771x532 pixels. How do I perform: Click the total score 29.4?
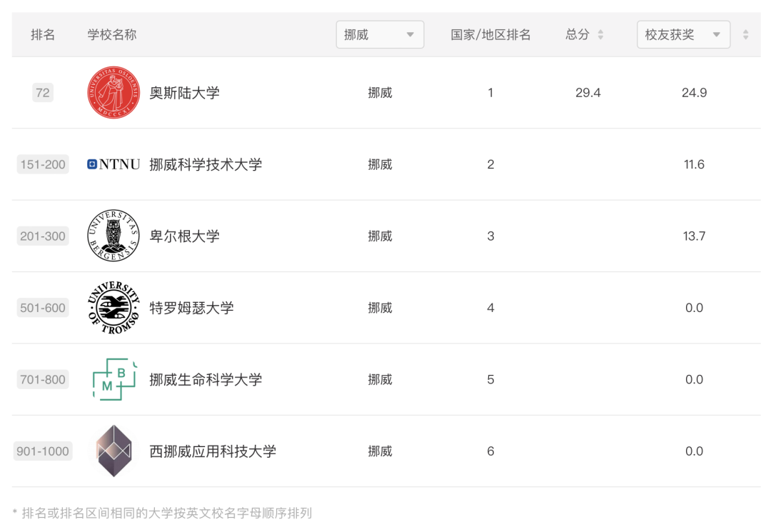588,92
